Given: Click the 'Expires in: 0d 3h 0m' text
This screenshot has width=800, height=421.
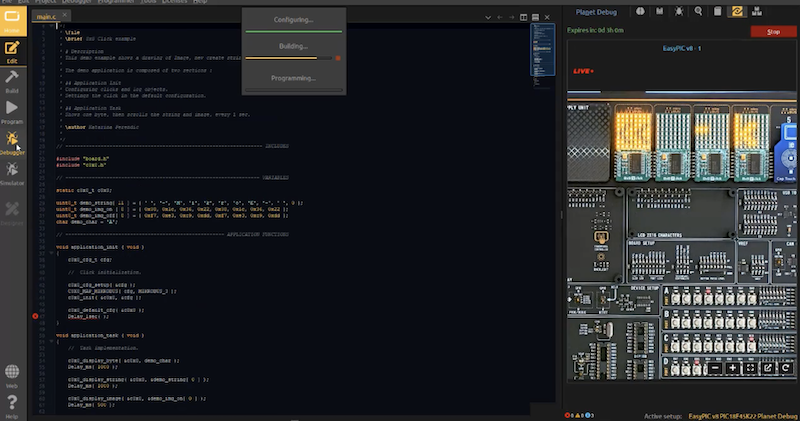Looking at the screenshot, I should click(x=595, y=30).
